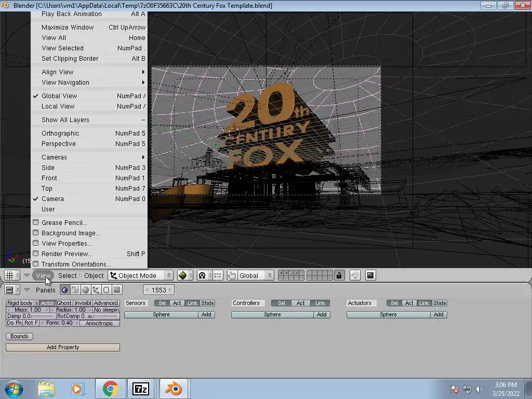Select the Shading context sphere icon
This screenshot has width=532, height=399.
(86, 290)
